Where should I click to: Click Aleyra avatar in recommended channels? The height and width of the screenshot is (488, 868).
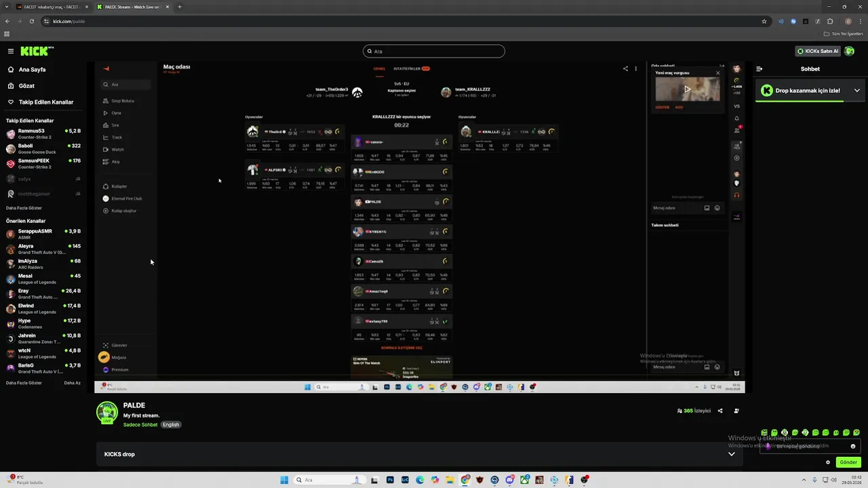point(10,249)
